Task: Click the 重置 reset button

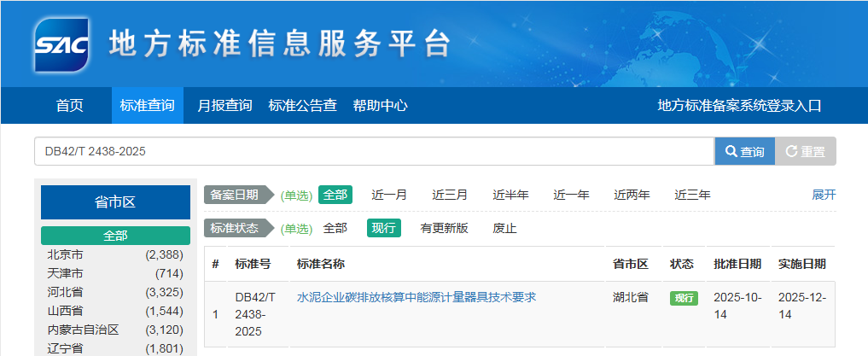Action: click(805, 151)
